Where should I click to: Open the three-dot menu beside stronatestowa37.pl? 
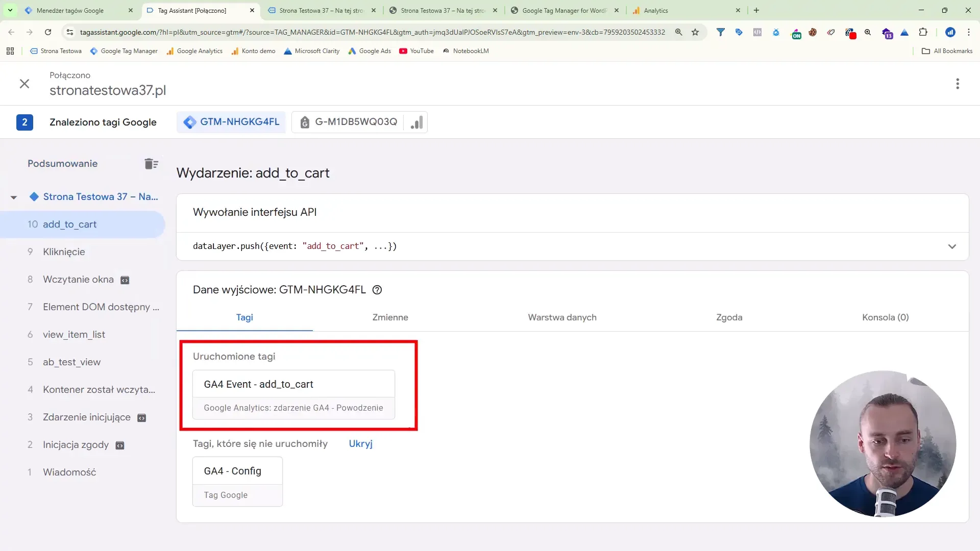click(958, 84)
